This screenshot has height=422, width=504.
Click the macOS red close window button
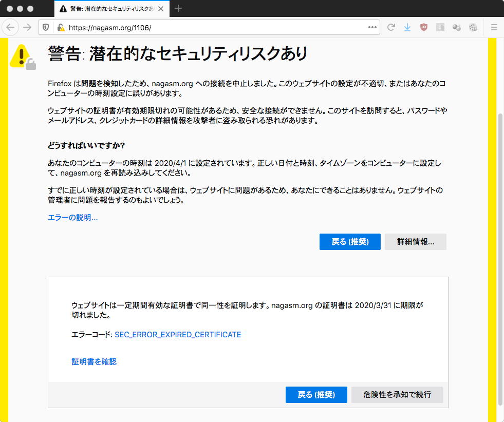10,9
